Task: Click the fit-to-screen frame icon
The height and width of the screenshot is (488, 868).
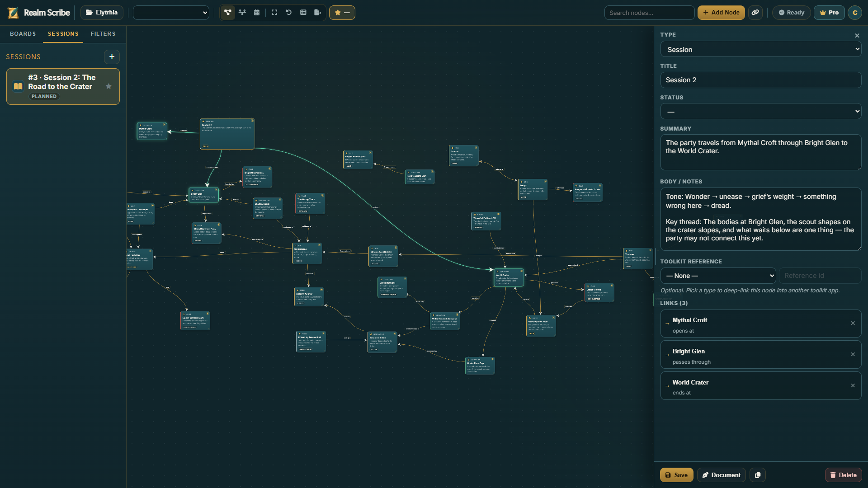Action: 274,13
